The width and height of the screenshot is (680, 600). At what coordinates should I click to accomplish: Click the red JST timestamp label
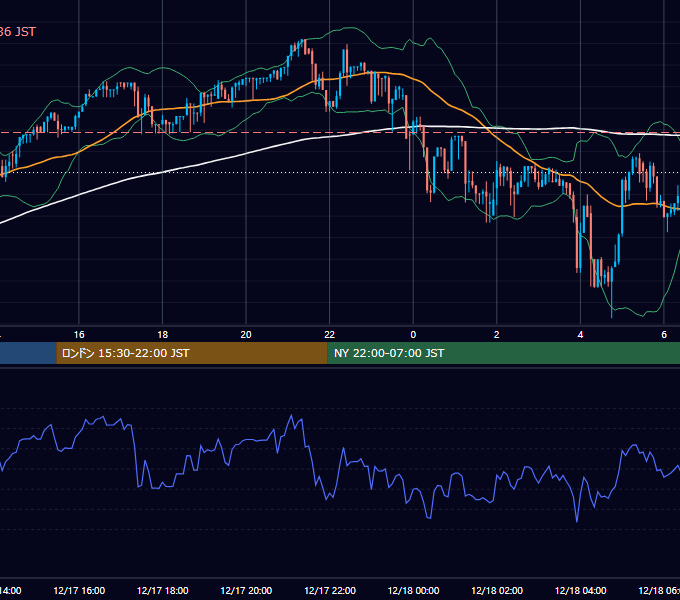tap(17, 32)
